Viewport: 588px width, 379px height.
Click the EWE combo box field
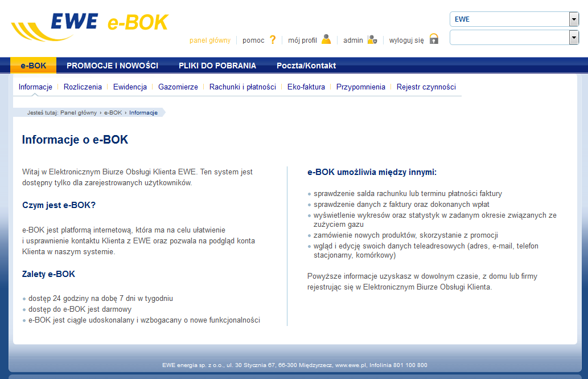514,19
